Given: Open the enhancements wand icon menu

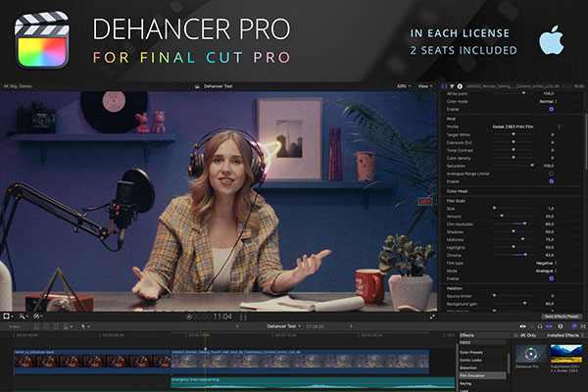Looking at the screenshot, I should tap(24, 317).
